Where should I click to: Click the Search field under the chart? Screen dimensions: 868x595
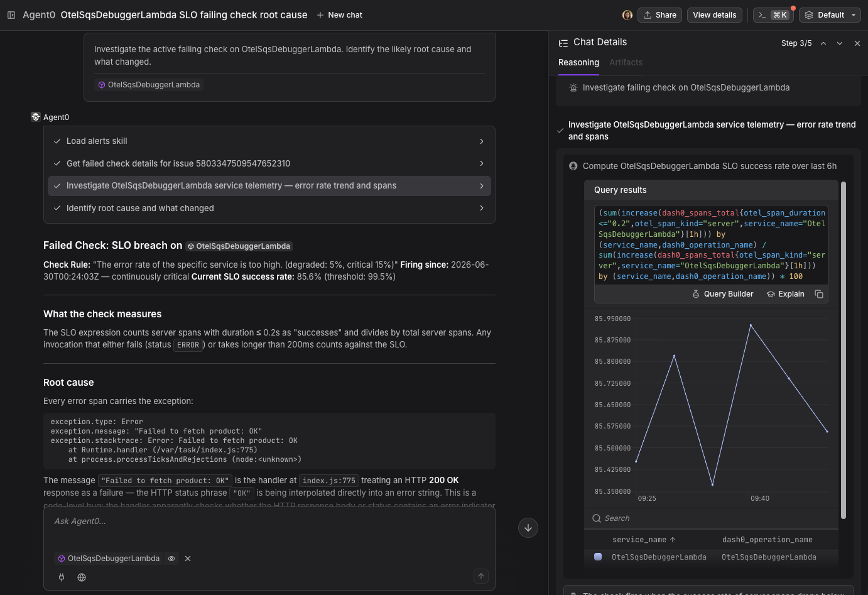[711, 518]
